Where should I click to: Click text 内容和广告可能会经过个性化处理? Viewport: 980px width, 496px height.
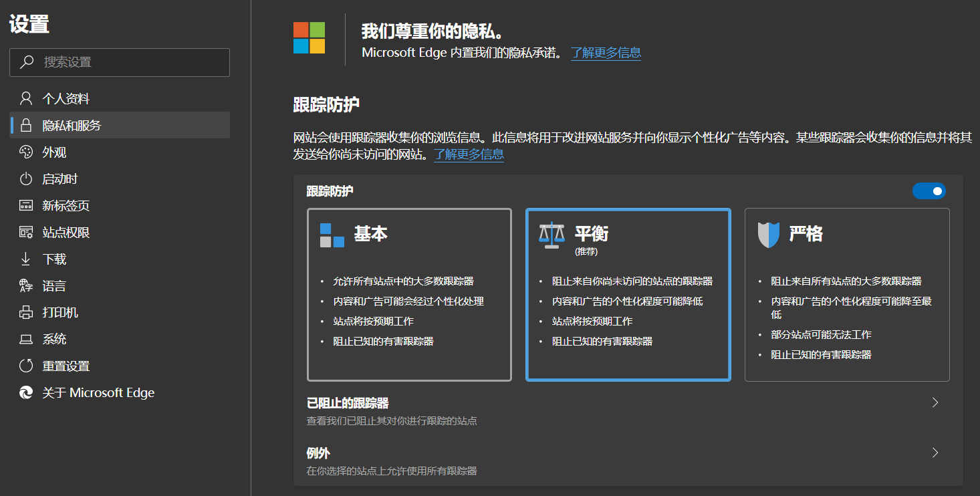pos(408,301)
